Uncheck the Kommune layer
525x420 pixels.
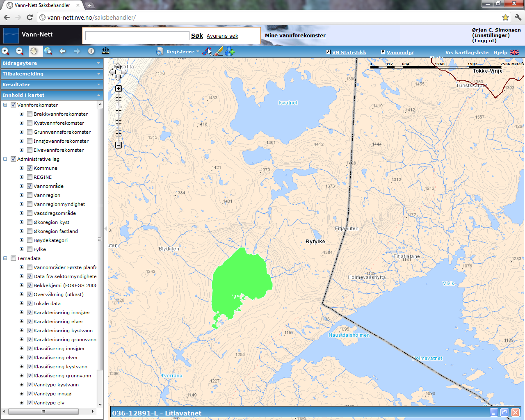coord(30,168)
